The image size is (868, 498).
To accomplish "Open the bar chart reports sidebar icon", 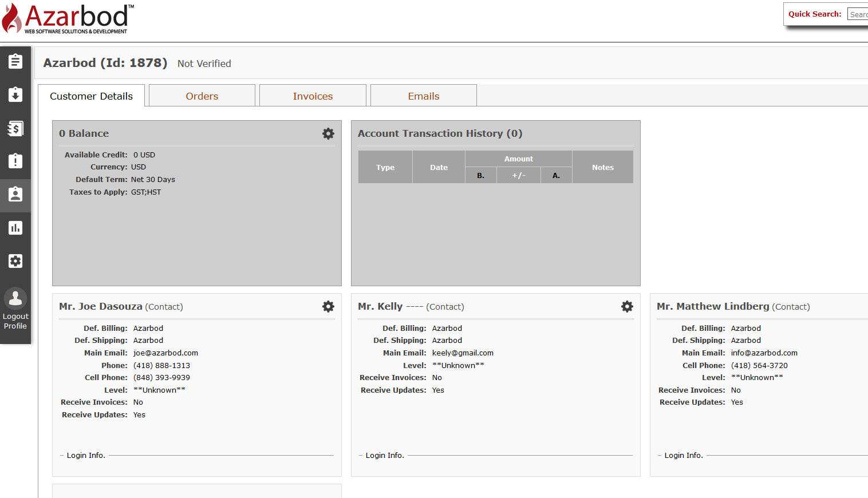I will [x=15, y=228].
